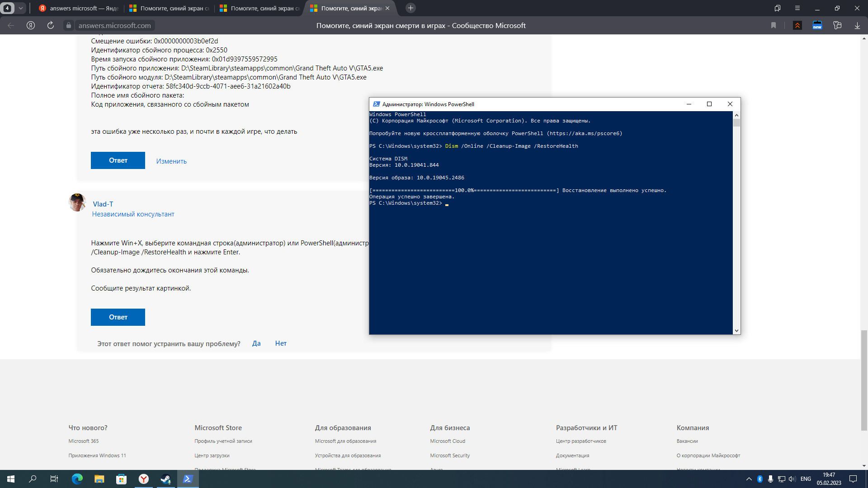Open the volume tray icon
This screenshot has width=868, height=488.
pos(792,479)
